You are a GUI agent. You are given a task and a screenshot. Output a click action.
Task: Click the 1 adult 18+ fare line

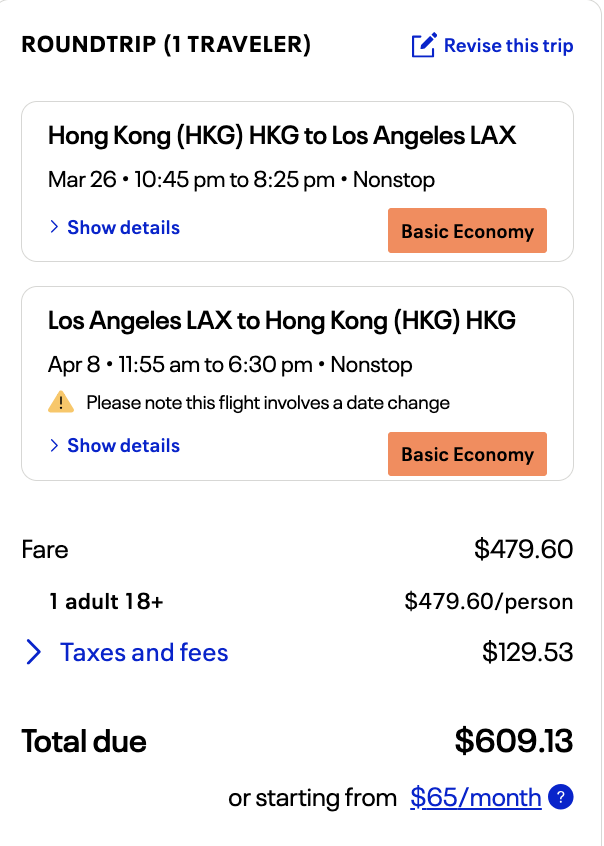(106, 601)
